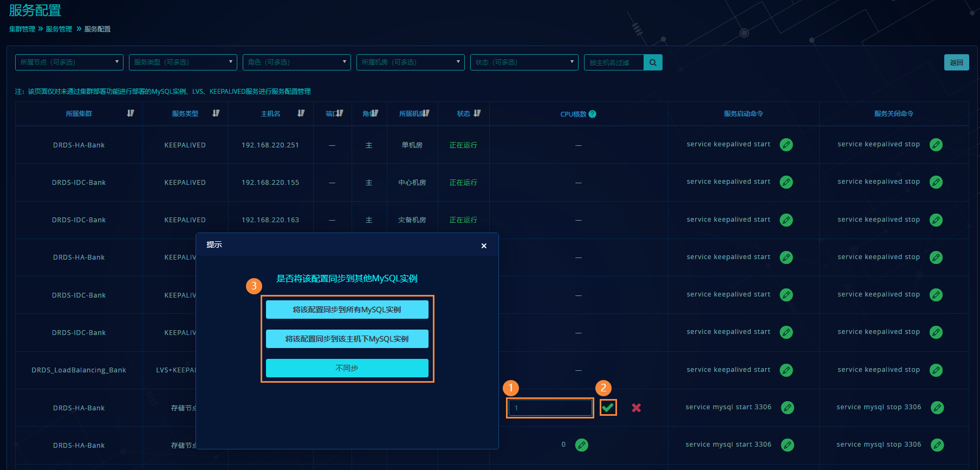The image size is (980, 470).
Task: Select hostname cell 192.168.220.155
Action: click(x=270, y=183)
